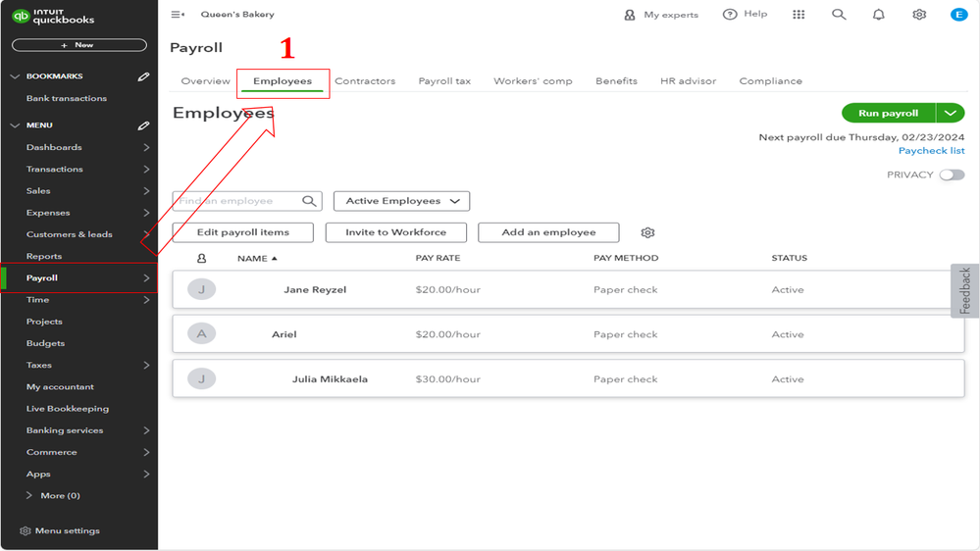Open the Payroll tax tab

pyautogui.click(x=444, y=81)
